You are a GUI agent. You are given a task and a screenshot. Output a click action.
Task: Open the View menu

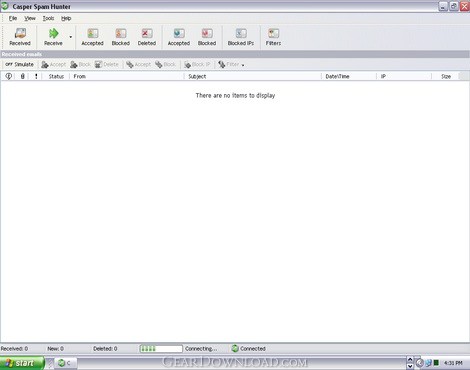(x=30, y=18)
